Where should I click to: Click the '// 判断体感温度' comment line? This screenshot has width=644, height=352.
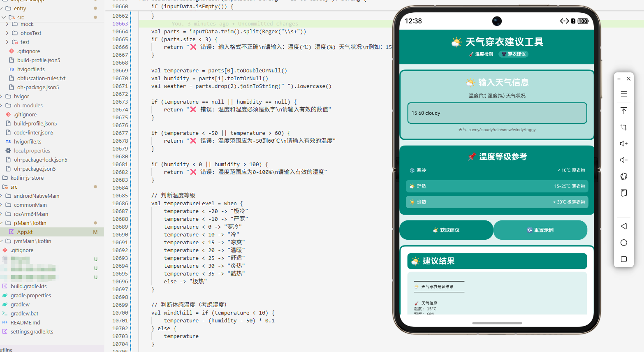point(189,305)
